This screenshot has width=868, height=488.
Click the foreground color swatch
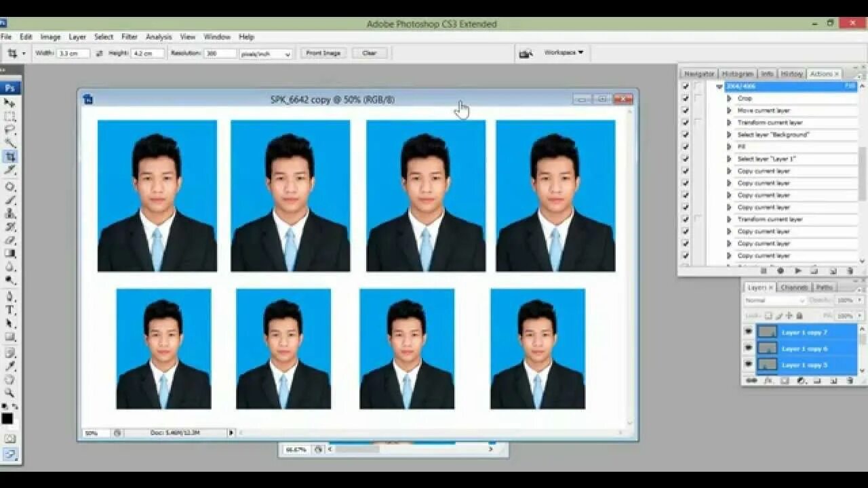click(7, 419)
